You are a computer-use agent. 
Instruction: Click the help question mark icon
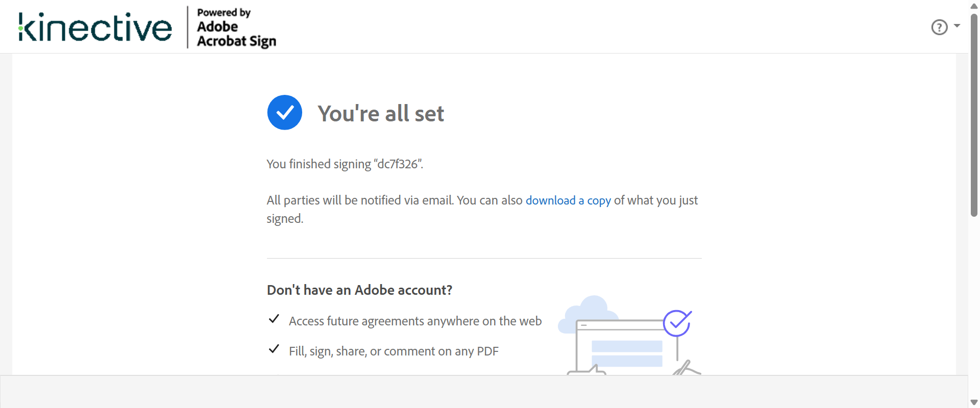point(939,27)
